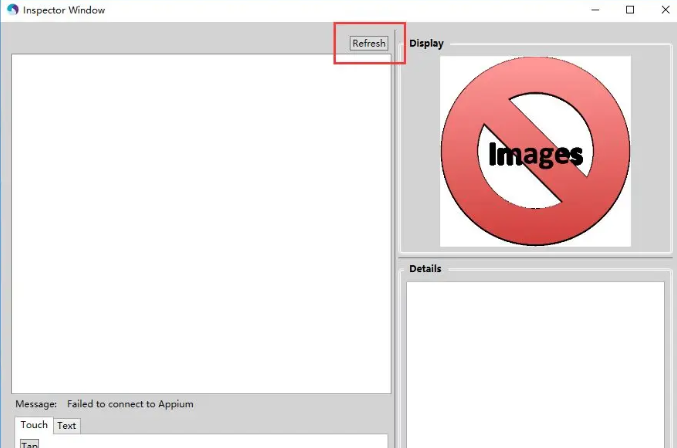
Task: Close the Inspector Window
Action: point(665,10)
